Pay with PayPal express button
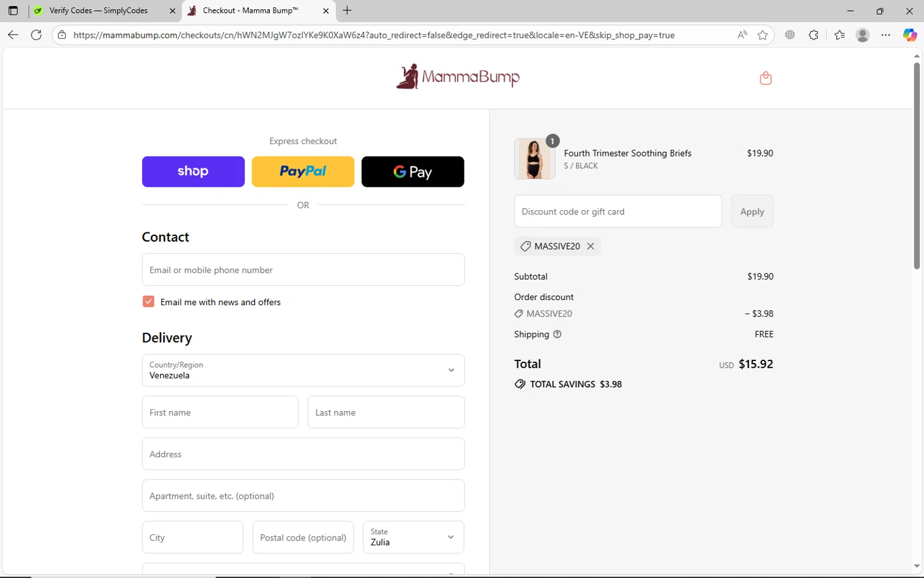This screenshot has width=924, height=578. tap(303, 171)
